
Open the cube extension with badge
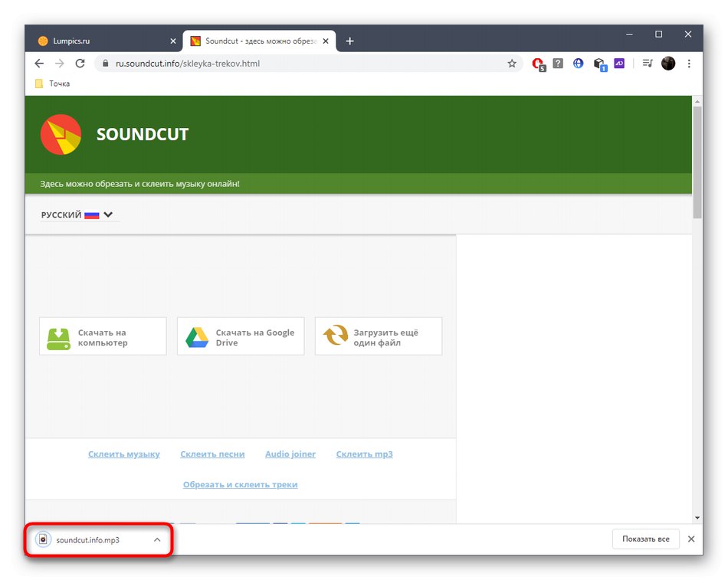[x=600, y=64]
